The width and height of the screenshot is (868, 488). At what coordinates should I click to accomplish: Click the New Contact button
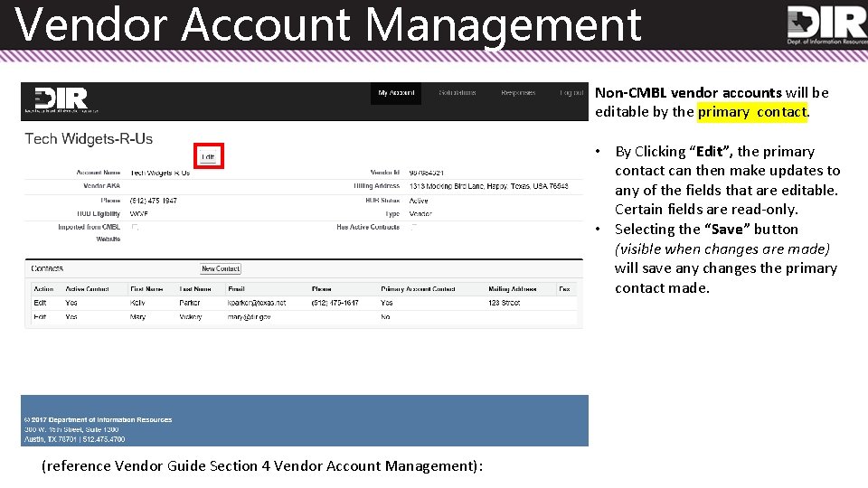pyautogui.click(x=221, y=269)
